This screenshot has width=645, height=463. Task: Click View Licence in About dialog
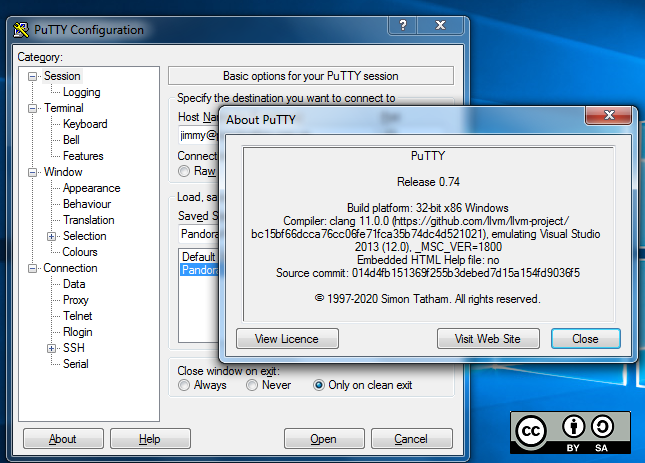287,339
